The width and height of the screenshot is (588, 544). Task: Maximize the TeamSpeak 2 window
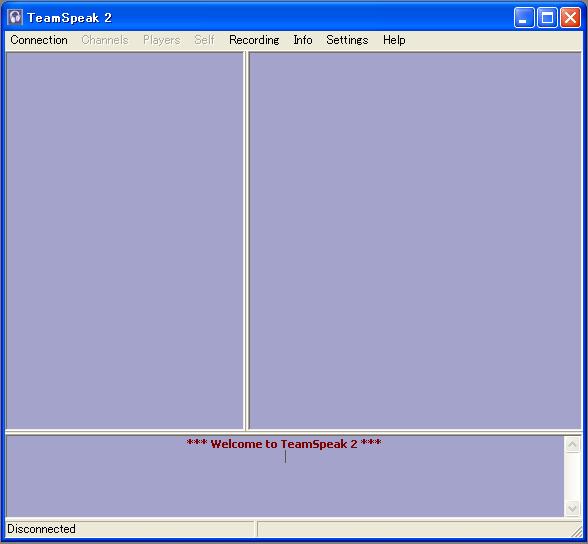(547, 18)
